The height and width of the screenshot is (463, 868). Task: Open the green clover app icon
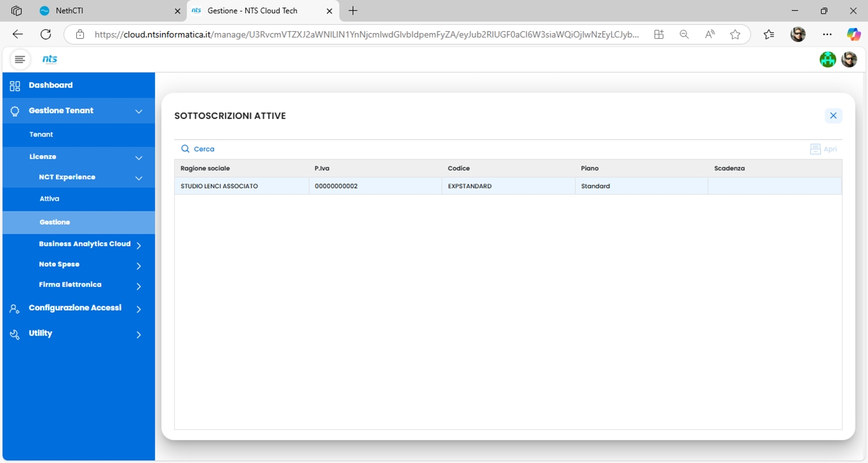(827, 59)
